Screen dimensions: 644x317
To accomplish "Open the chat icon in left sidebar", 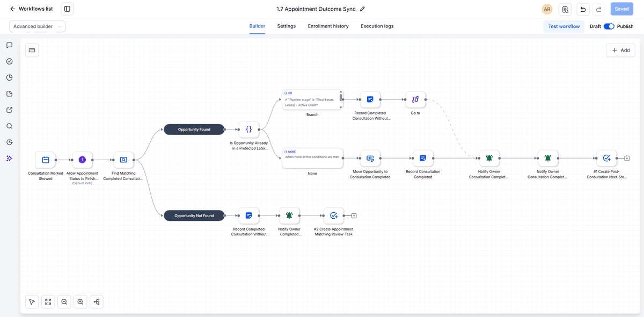I will tap(9, 45).
